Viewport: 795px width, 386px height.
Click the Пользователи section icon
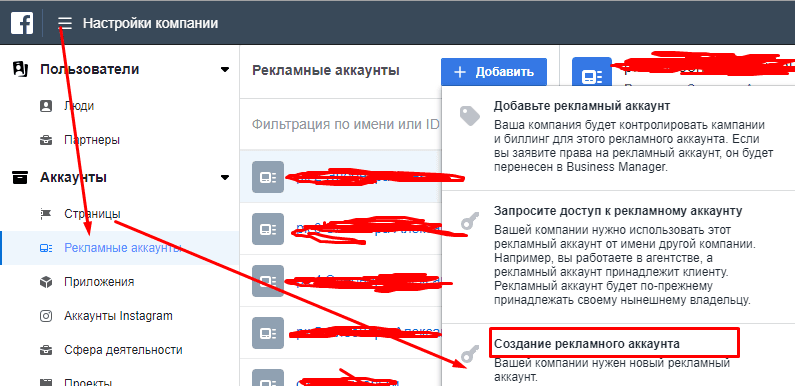pyautogui.click(x=19, y=69)
